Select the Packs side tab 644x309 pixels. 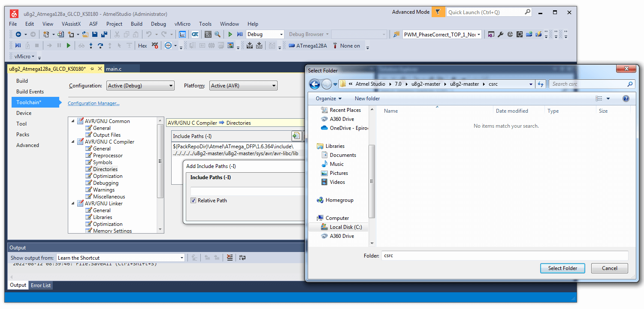(23, 134)
